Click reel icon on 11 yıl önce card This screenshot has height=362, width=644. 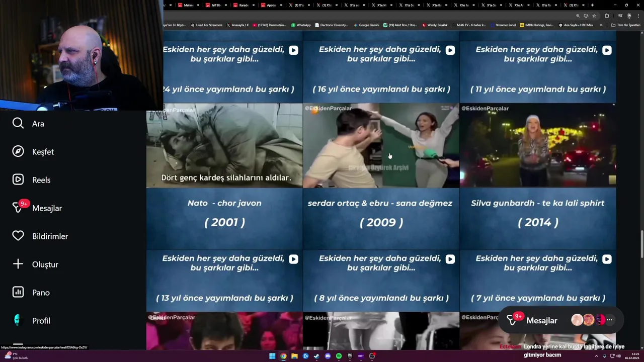pos(607,50)
